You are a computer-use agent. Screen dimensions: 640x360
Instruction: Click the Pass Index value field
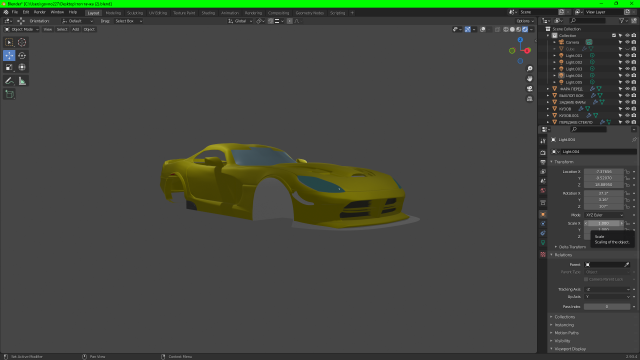pyautogui.click(x=607, y=307)
